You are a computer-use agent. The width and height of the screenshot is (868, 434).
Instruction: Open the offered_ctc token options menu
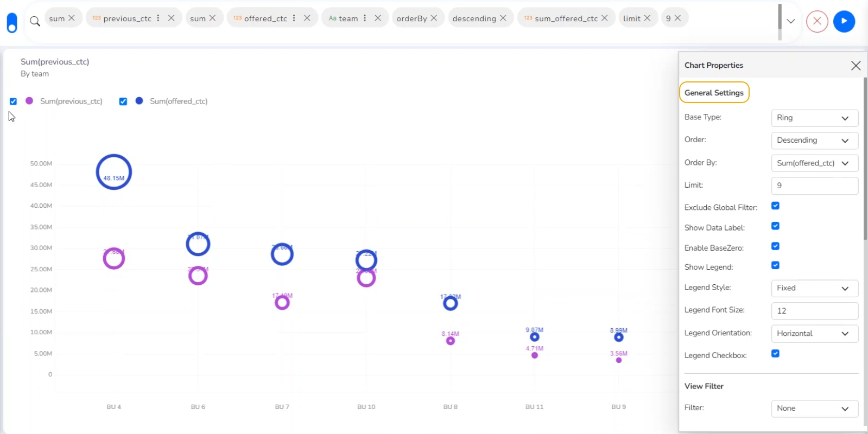coord(294,18)
